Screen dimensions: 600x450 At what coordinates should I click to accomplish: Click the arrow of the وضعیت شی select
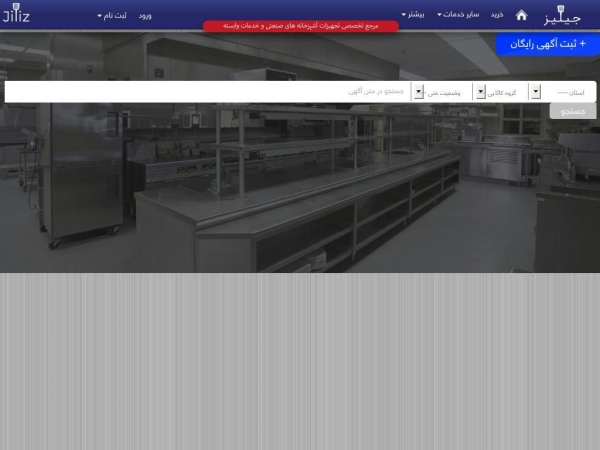click(419, 91)
